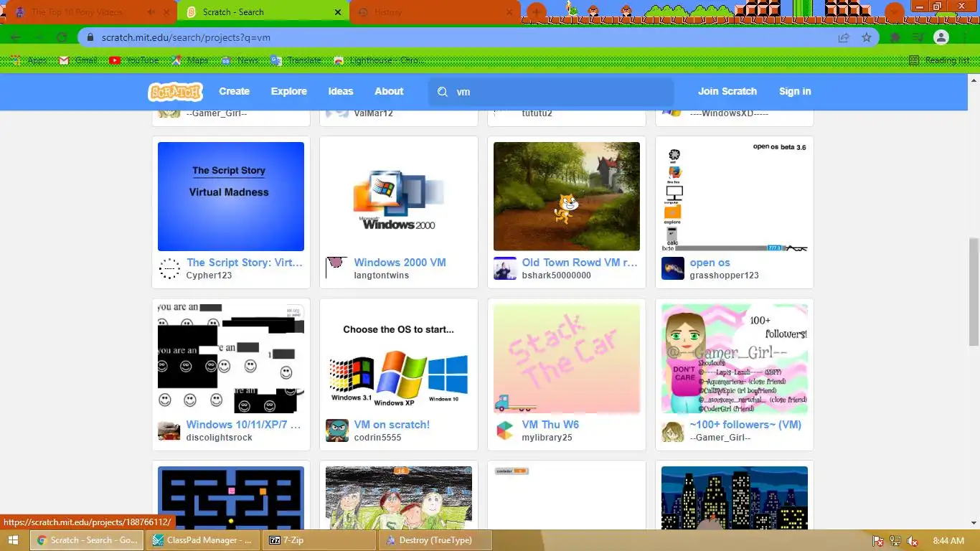The height and width of the screenshot is (551, 980).
Task: Open Windows 10/11/XP/7 ... title link
Action: pyautogui.click(x=243, y=425)
